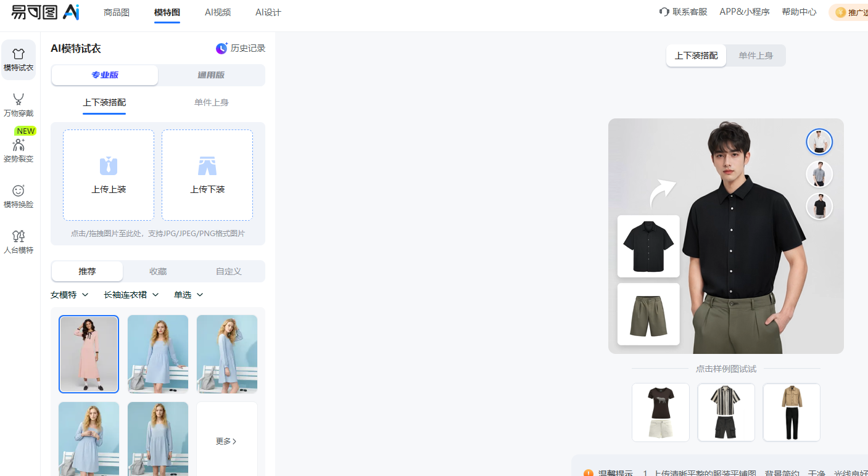Open the 长袖连衣裙 category dropdown
Image resolution: width=868 pixels, height=476 pixels.
131,295
